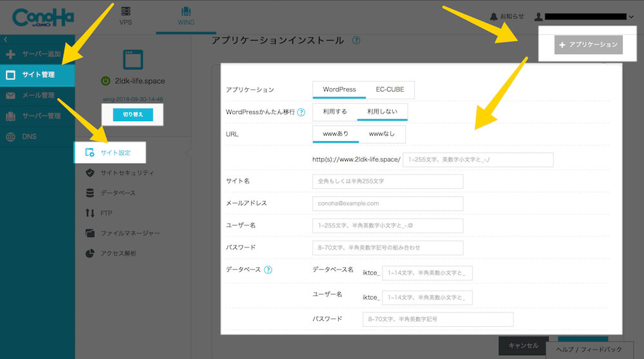Click the database パスワード input field
This screenshot has width=644, height=359.
pyautogui.click(x=438, y=320)
